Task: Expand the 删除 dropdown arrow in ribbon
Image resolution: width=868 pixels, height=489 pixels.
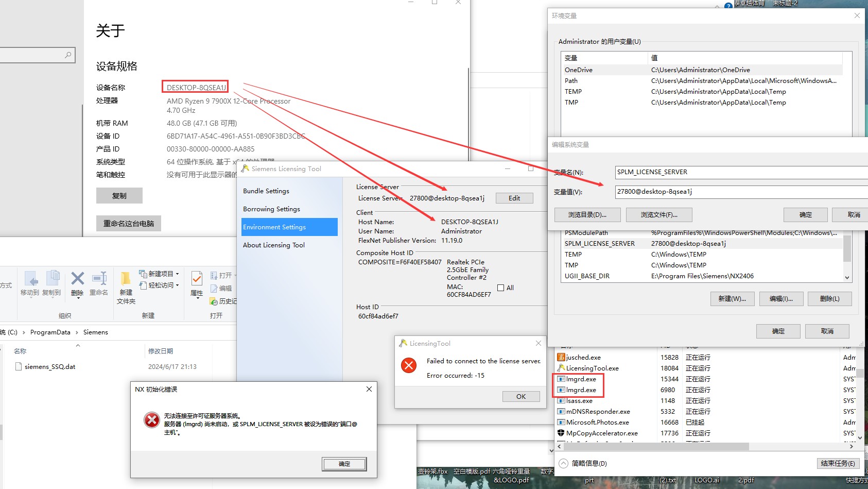Action: tap(77, 298)
